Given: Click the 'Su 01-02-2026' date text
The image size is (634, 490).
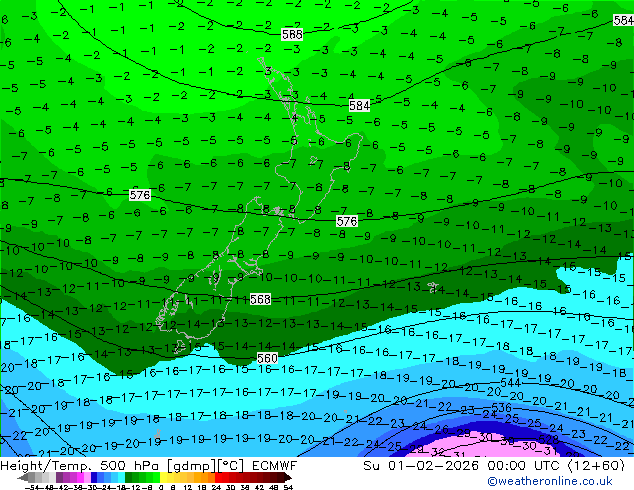Looking at the screenshot, I should click(x=421, y=466).
